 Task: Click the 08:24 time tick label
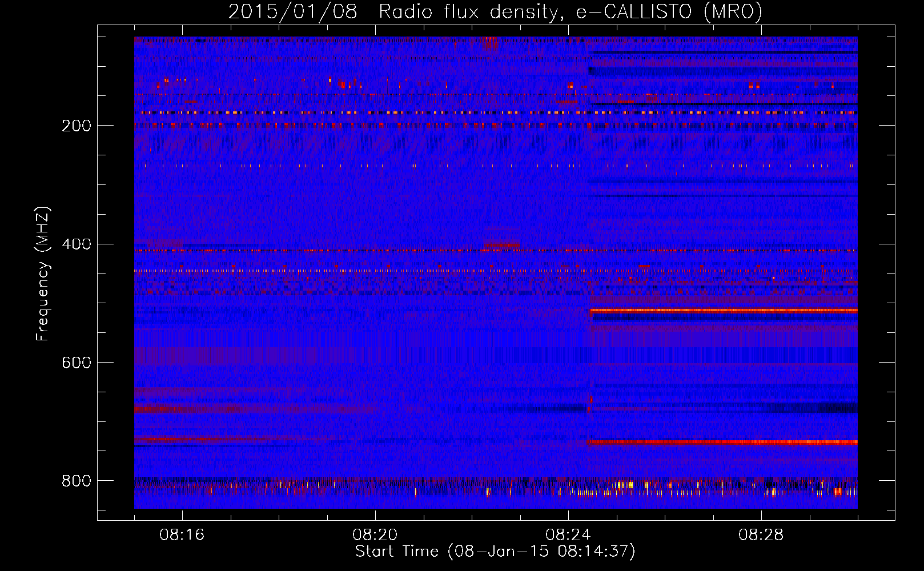coord(568,535)
